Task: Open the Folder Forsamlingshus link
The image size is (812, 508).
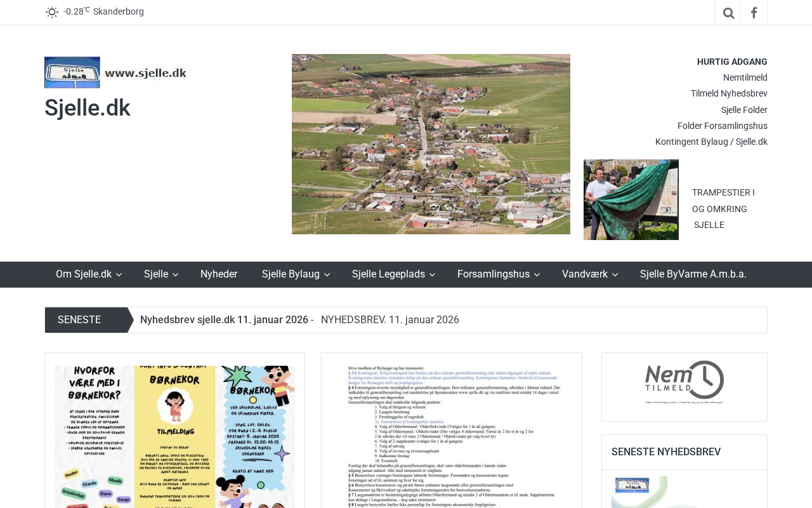Action: (x=723, y=126)
